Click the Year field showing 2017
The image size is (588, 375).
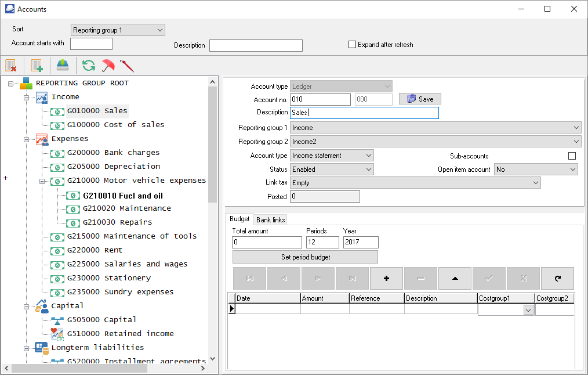361,242
